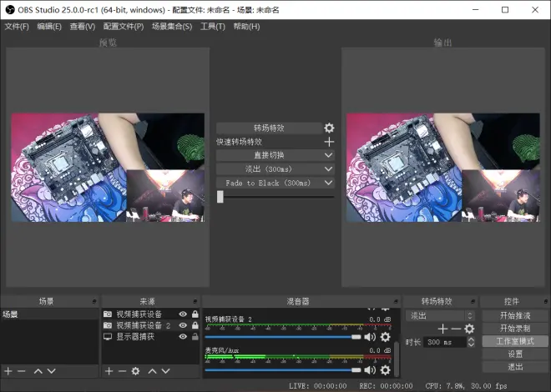This screenshot has width=551, height=392.
Task: Remove the selected scene with minus icon
Action: pyautogui.click(x=22, y=371)
